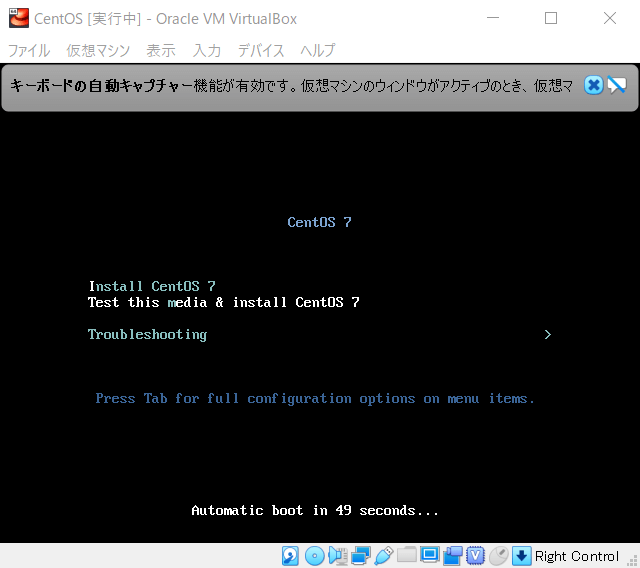
Task: Click the mouse integration status icon
Action: pos(499,556)
